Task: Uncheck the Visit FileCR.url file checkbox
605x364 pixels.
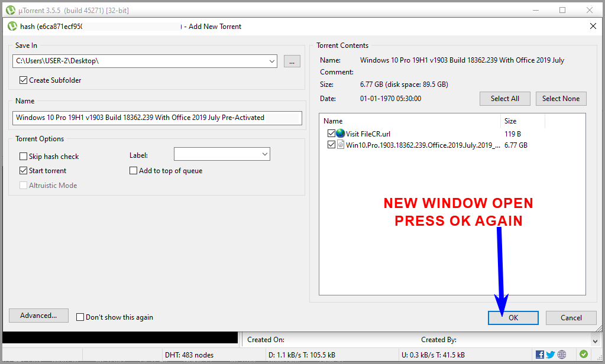Action: (x=331, y=134)
